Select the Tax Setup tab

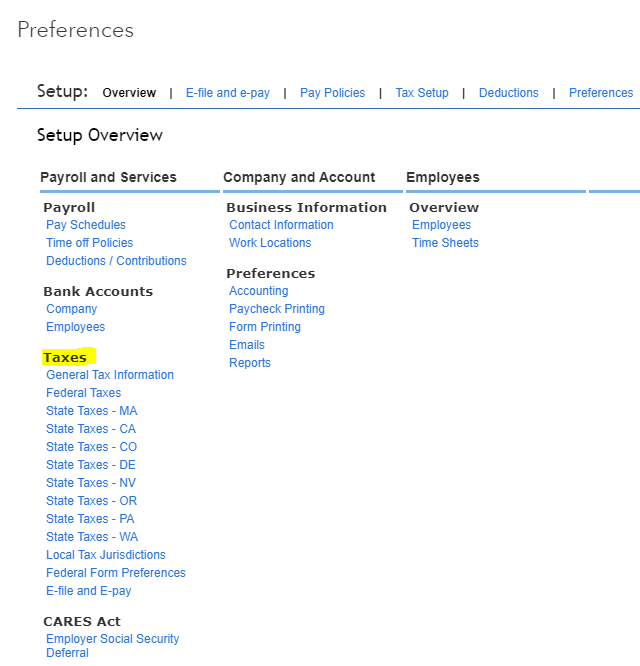pyautogui.click(x=422, y=93)
